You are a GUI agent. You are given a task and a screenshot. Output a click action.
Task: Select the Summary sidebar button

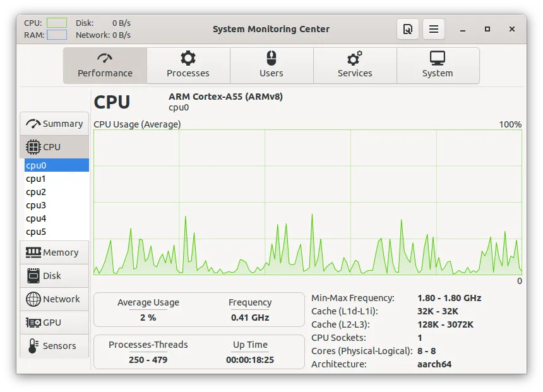(x=54, y=124)
